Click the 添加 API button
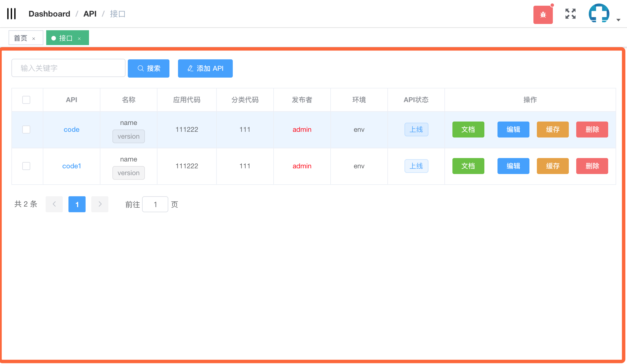 (205, 68)
